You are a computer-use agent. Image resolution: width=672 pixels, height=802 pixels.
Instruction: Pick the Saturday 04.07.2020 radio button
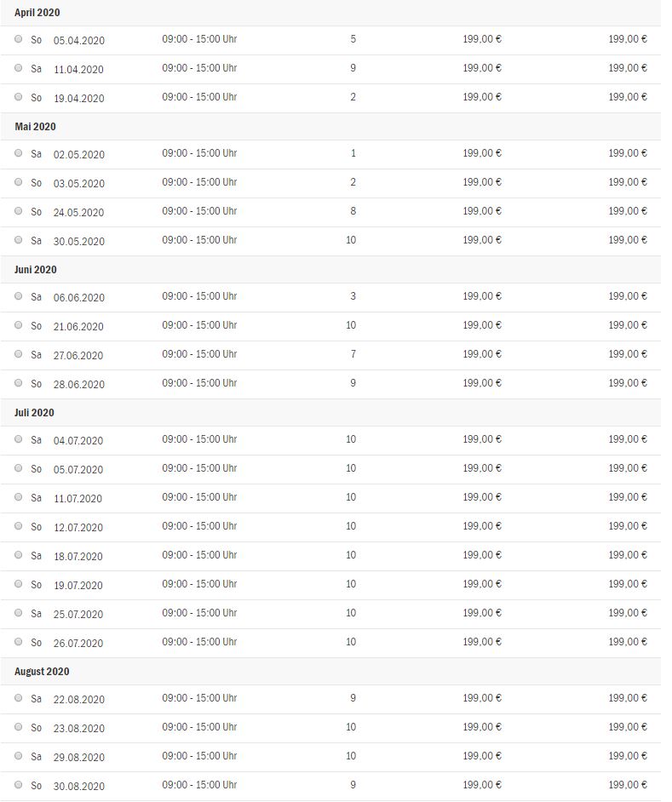(x=19, y=438)
